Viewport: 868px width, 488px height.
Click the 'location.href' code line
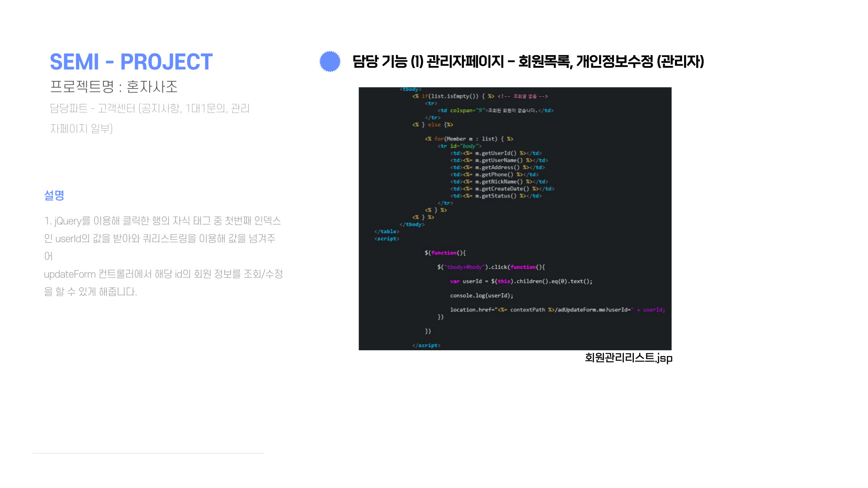(x=557, y=310)
